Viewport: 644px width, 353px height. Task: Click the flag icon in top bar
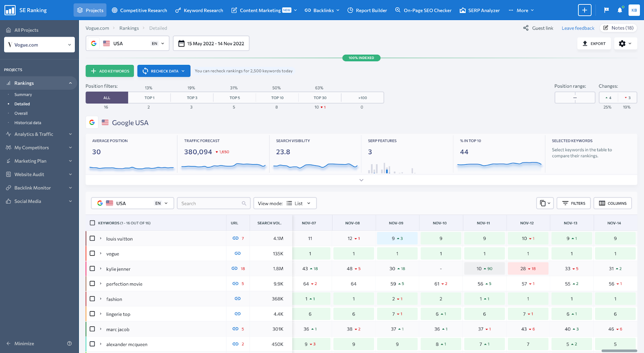(x=606, y=10)
